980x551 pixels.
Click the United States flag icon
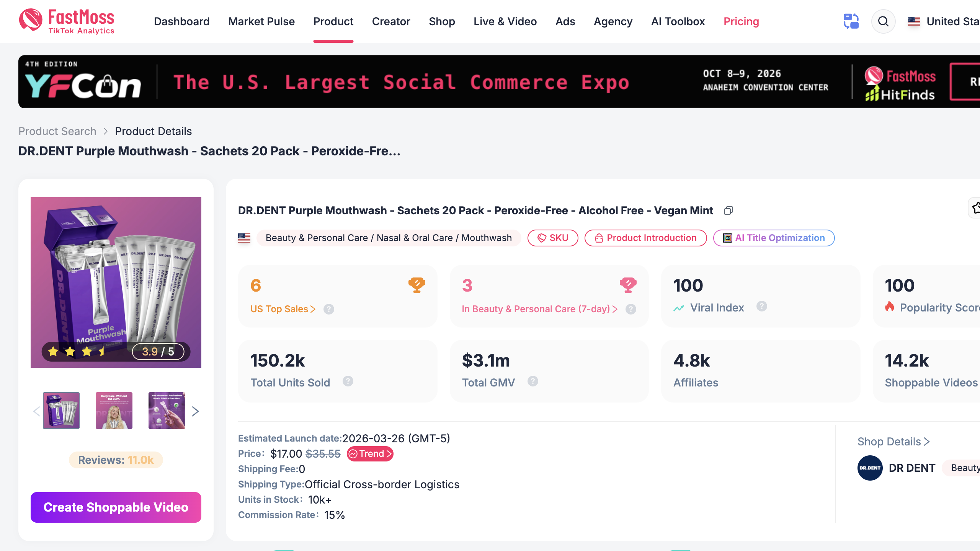tap(914, 21)
